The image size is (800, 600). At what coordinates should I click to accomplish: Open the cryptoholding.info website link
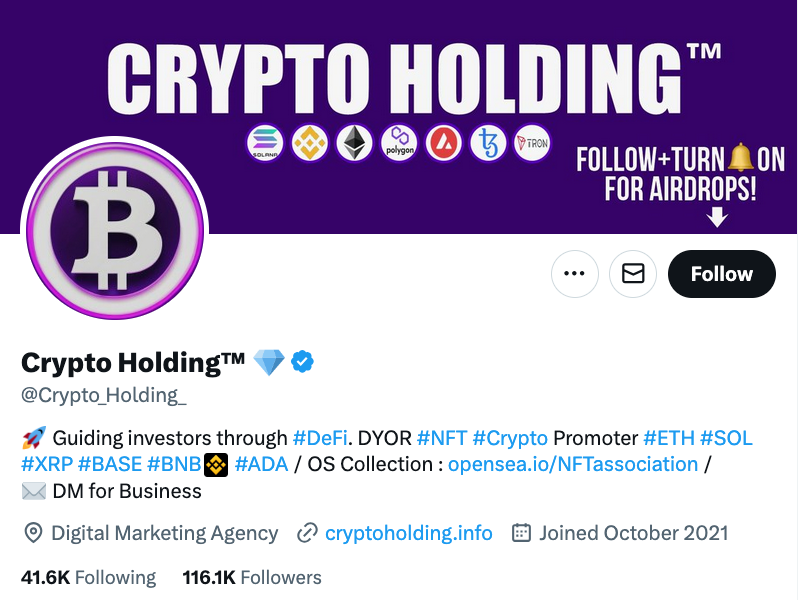pyautogui.click(x=408, y=533)
